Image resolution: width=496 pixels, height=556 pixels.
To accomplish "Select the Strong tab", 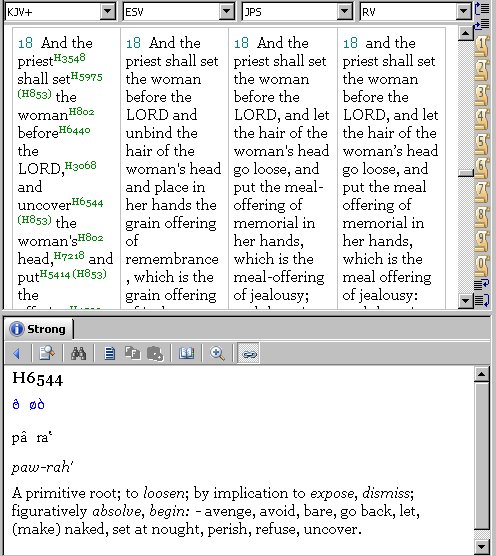I will point(39,329).
